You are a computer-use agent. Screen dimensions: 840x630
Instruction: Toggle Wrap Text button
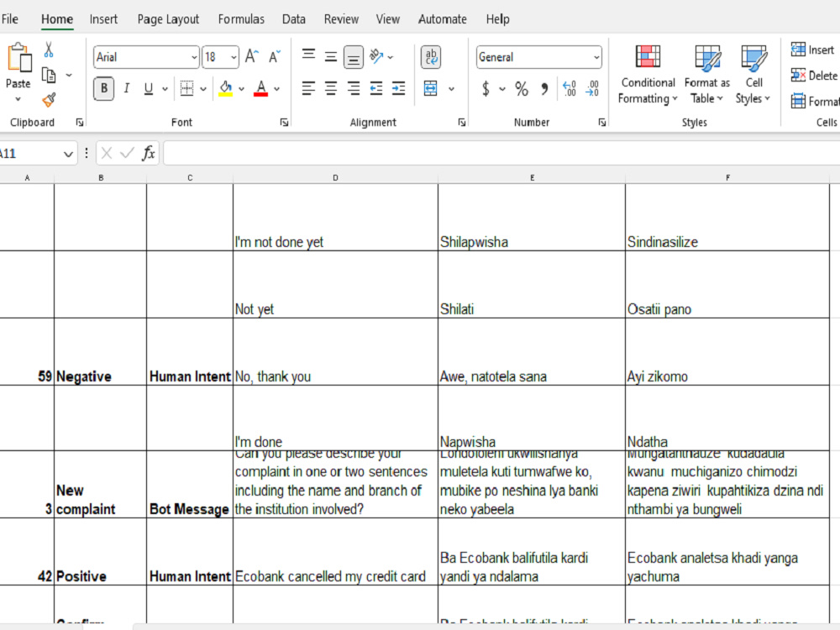coord(431,57)
